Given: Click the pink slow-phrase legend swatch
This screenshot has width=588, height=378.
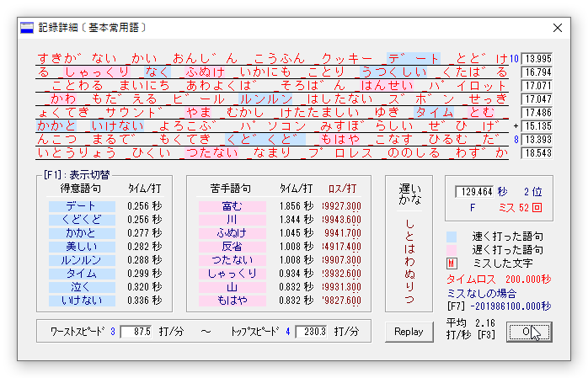Looking at the screenshot, I should coord(452,250).
